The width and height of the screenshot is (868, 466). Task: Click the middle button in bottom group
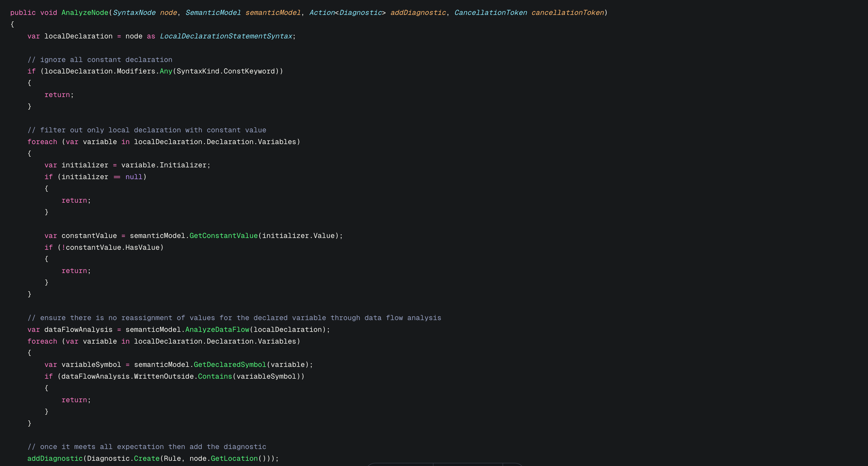pos(468,465)
